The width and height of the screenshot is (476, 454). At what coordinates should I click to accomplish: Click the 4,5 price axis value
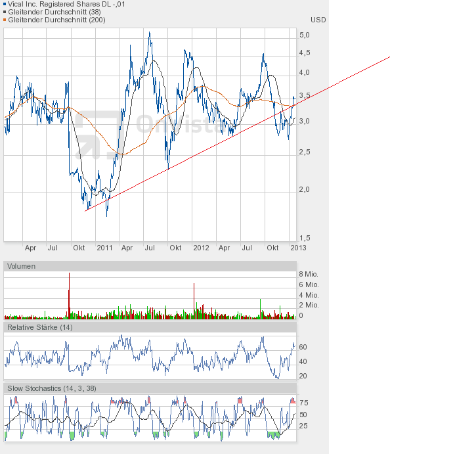pos(305,53)
